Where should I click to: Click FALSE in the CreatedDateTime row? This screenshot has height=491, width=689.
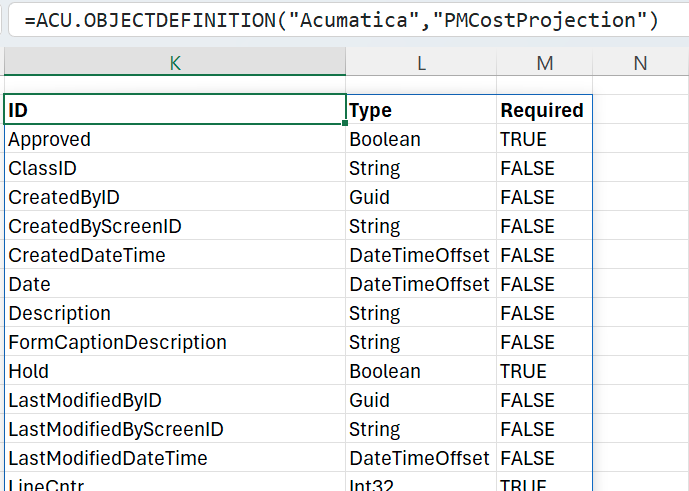click(544, 255)
